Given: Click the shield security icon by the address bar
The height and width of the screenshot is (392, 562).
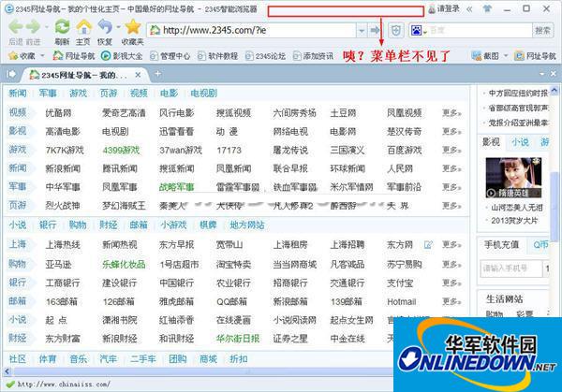Looking at the screenshot, I should [395, 31].
